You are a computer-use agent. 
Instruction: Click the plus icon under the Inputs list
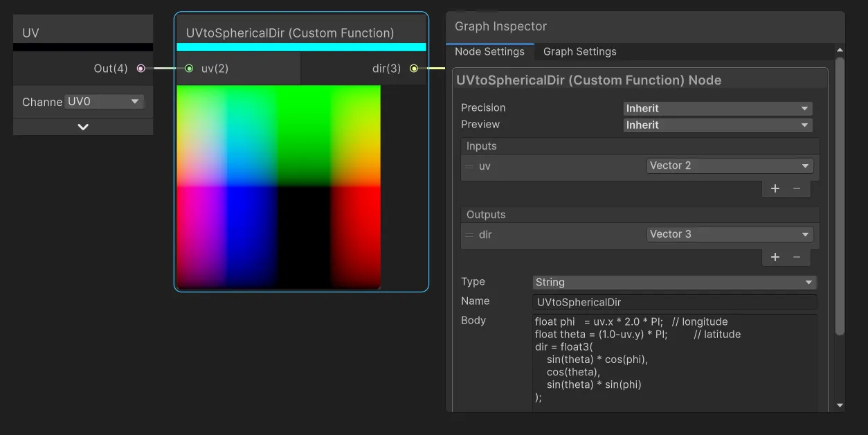[775, 188]
